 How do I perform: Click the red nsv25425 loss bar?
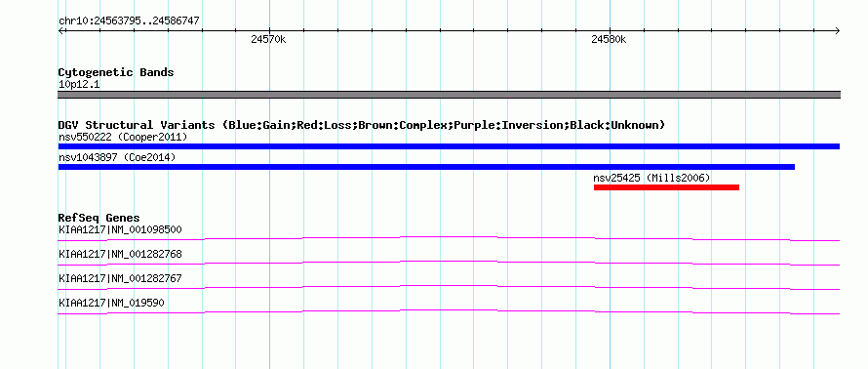666,187
